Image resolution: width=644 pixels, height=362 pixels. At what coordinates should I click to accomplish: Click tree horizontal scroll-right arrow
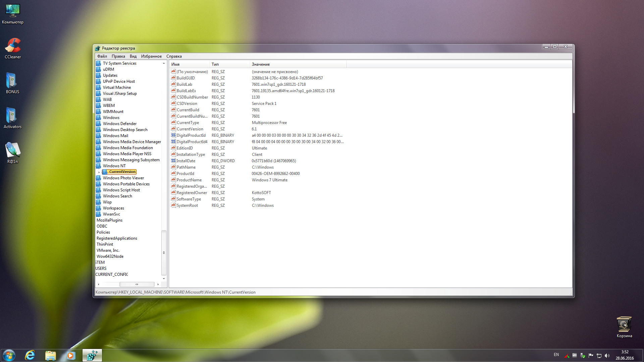(158, 284)
